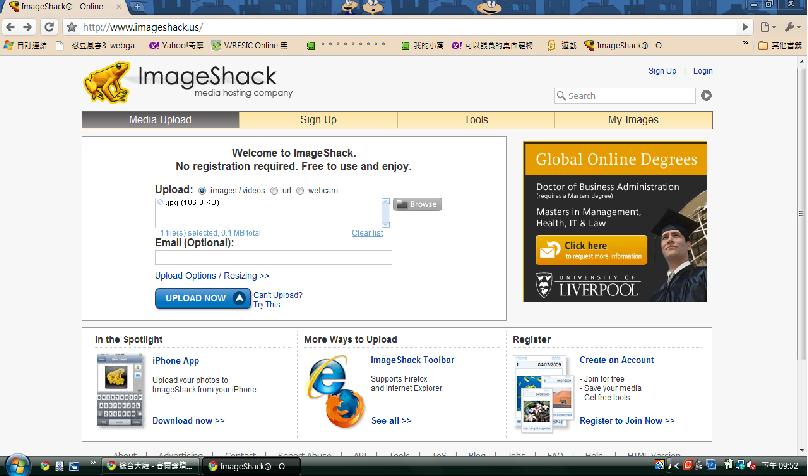This screenshot has width=808, height=476.
Task: Open the Windows Start orb
Action: pyautogui.click(x=17, y=466)
